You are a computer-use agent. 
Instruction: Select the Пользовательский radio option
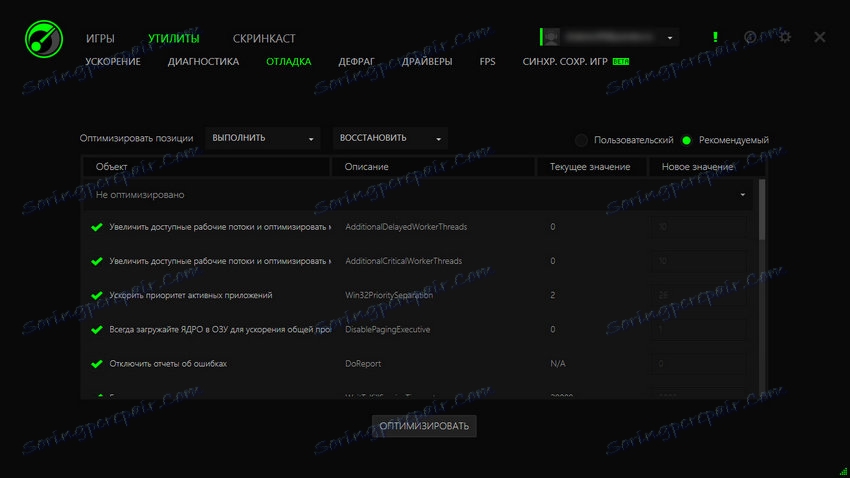click(581, 140)
